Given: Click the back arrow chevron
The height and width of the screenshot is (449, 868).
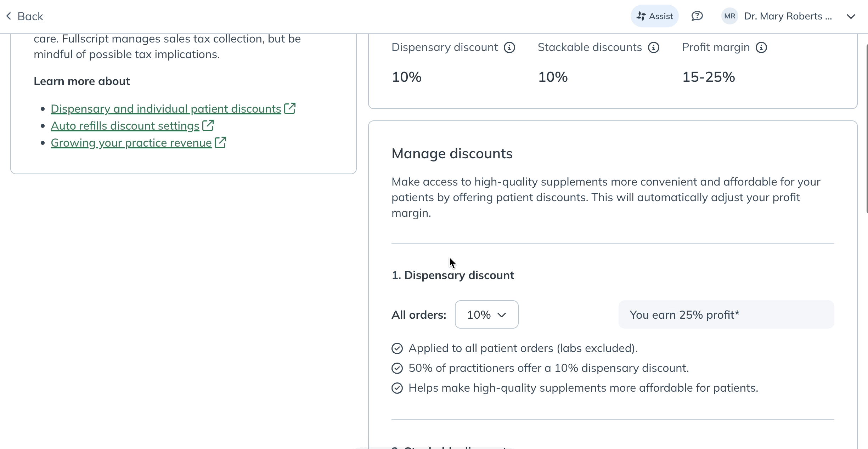Looking at the screenshot, I should [x=9, y=16].
